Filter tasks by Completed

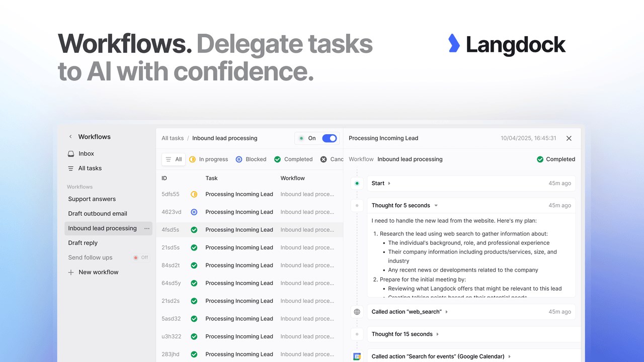[293, 159]
